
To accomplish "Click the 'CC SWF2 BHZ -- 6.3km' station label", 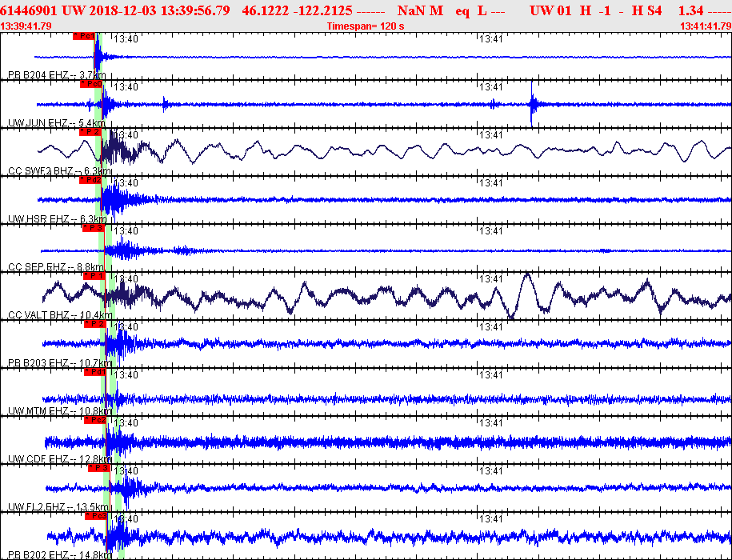I will [x=60, y=171].
